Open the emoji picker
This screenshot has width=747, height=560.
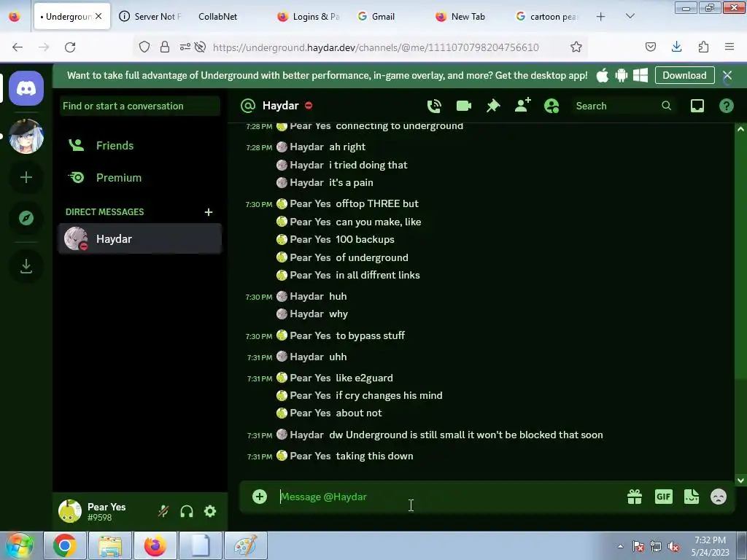tap(719, 497)
